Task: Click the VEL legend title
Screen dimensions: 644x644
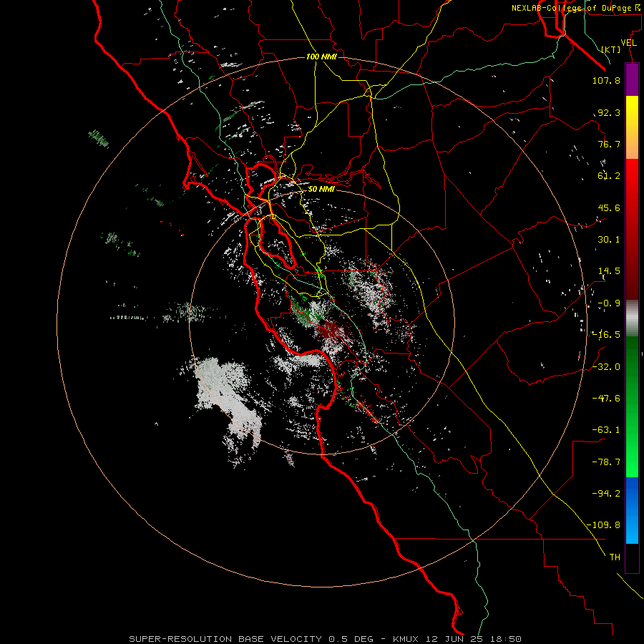Action: pyautogui.click(x=628, y=43)
